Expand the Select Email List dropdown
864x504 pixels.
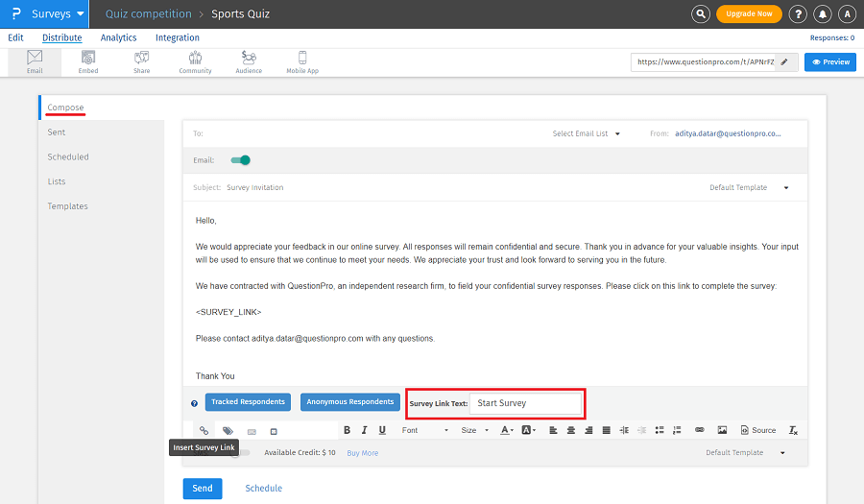587,133
